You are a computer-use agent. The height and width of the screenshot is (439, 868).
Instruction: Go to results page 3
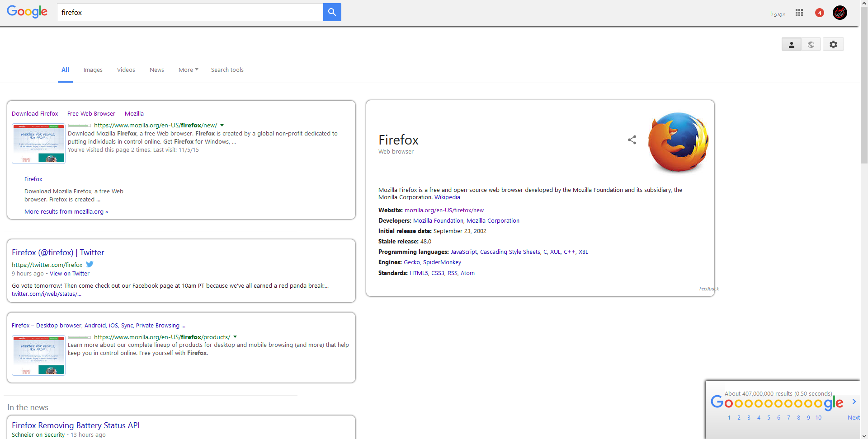(749, 418)
